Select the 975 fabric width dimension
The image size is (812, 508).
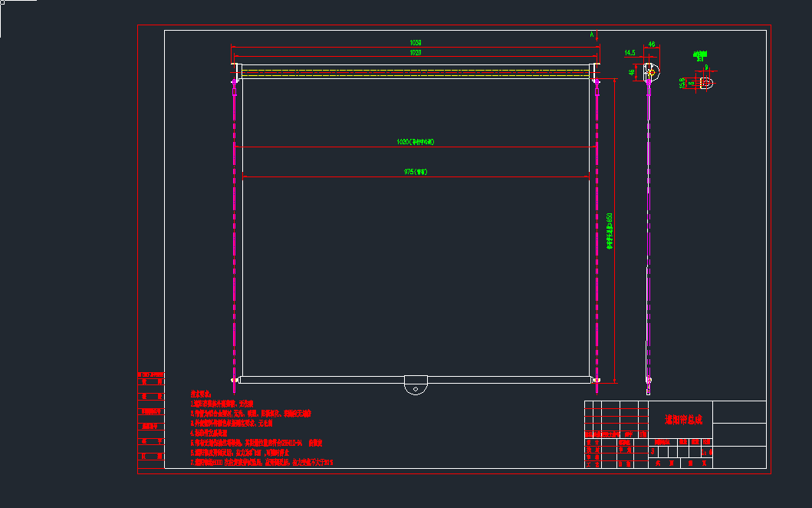[416, 172]
